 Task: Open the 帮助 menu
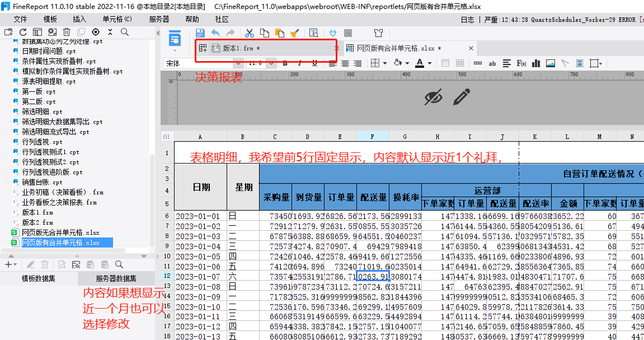coord(192,19)
